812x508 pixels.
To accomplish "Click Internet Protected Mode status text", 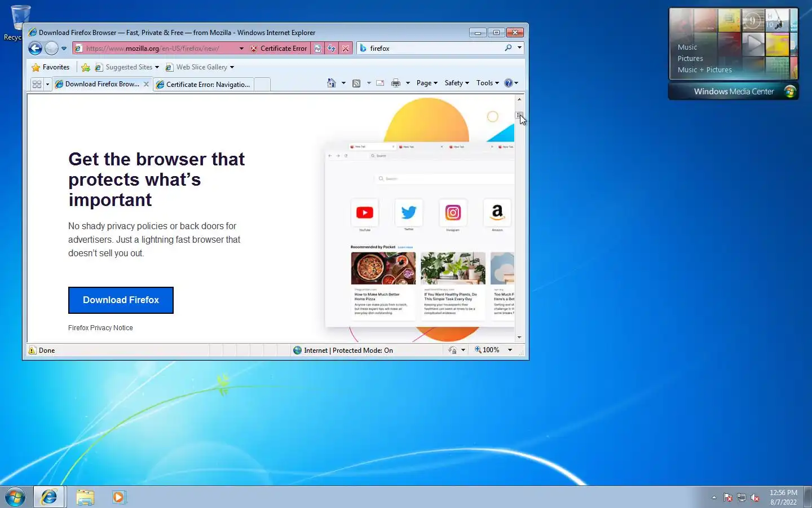I will pos(348,351).
